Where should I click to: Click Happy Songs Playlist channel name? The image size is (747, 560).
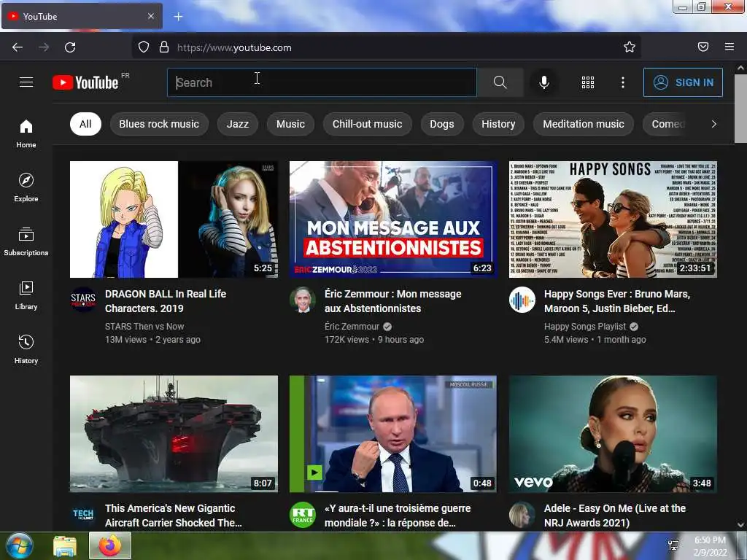585,327
